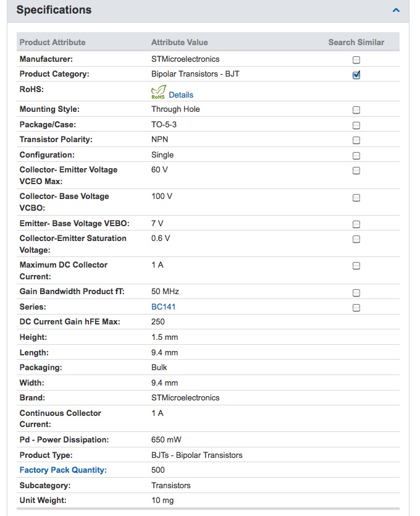The width and height of the screenshot is (420, 516).
Task: Check the Manufacturer search similar checkbox
Action: click(x=356, y=60)
